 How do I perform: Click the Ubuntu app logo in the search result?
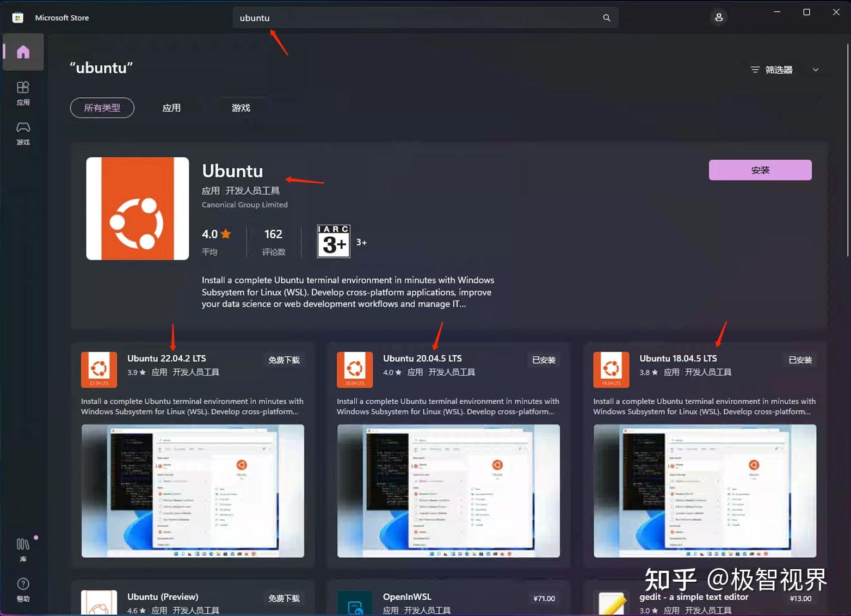coord(137,208)
